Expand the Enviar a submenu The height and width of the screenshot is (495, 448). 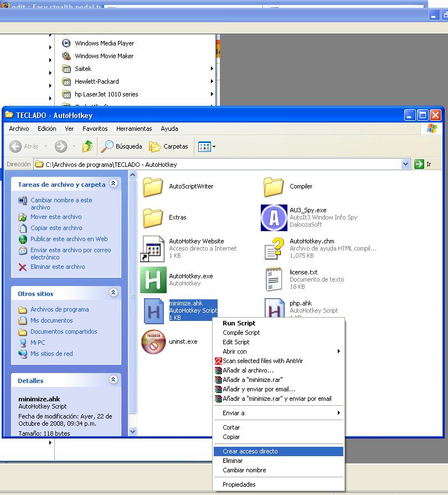tap(279, 413)
